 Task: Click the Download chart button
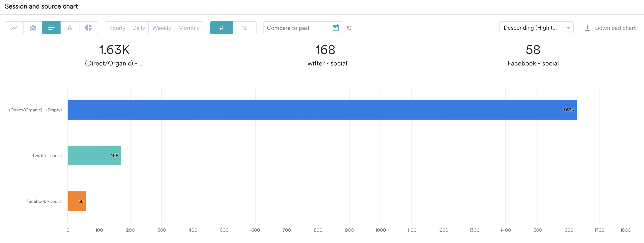click(615, 28)
